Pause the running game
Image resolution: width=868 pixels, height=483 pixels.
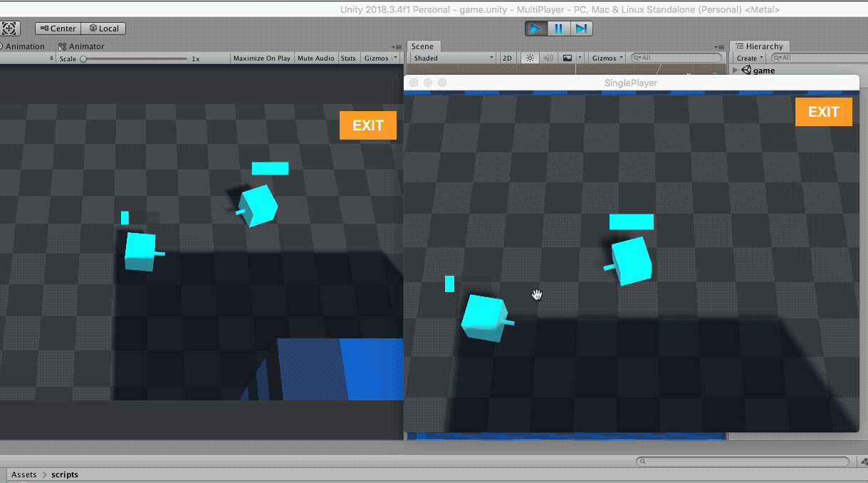tap(559, 28)
